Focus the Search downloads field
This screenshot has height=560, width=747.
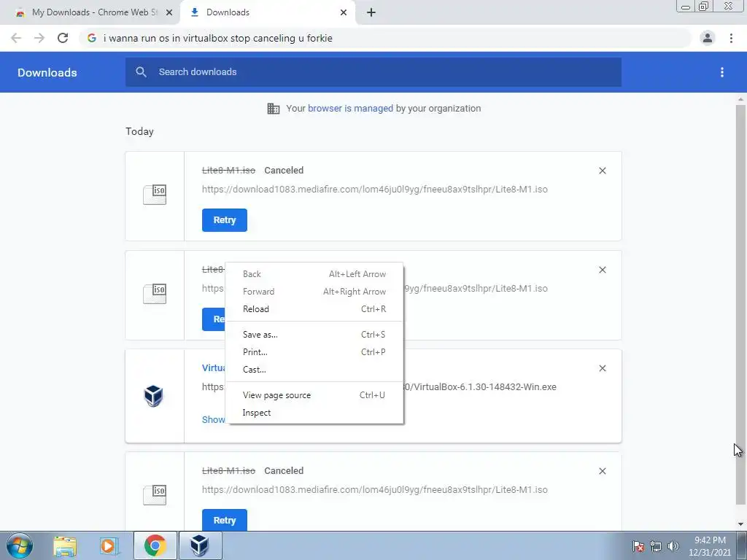pos(373,72)
